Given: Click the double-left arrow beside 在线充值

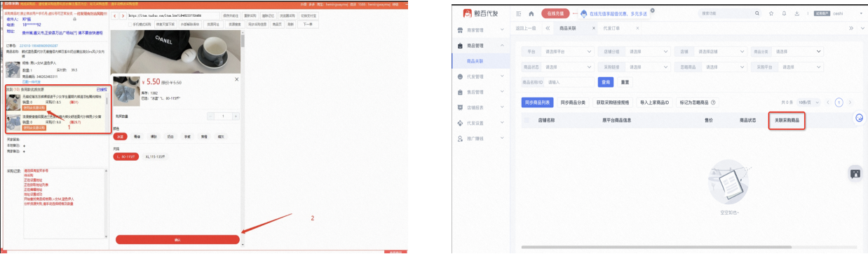Looking at the screenshot, I should [x=548, y=28].
